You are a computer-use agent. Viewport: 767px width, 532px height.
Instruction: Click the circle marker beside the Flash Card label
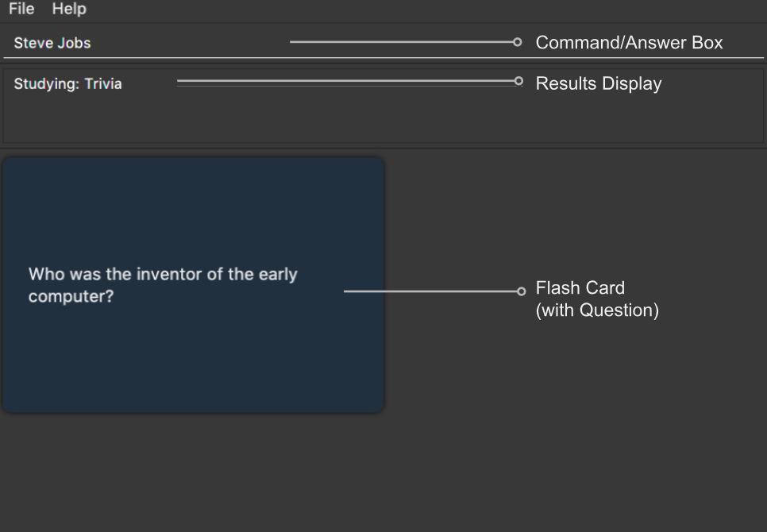pos(522,291)
